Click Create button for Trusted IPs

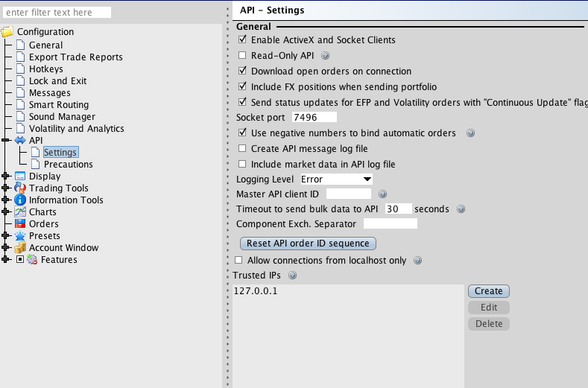488,291
